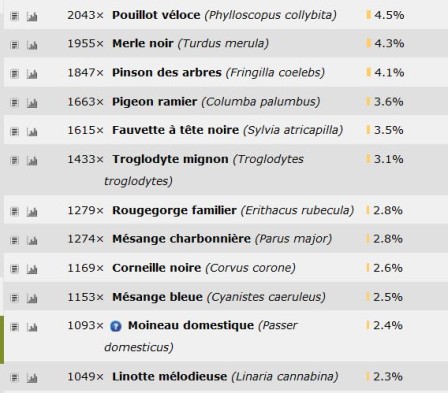Show statistics chart for Pigeon ramier
Viewport: 448px width, 393px height.
(x=32, y=103)
